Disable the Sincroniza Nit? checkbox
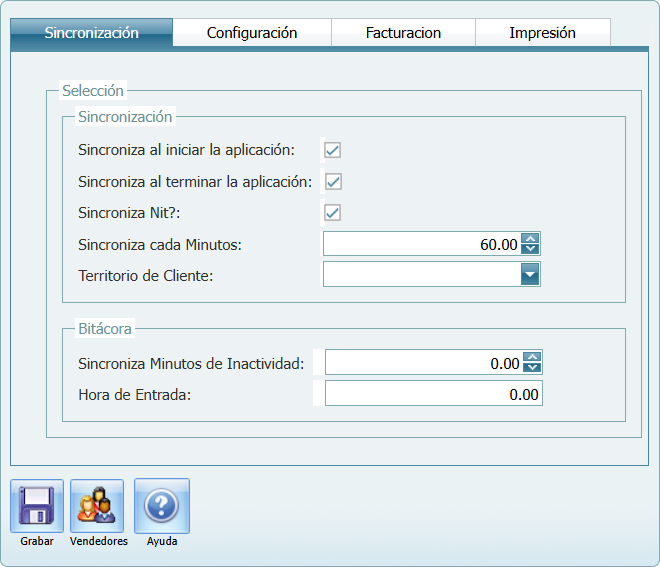 (333, 213)
